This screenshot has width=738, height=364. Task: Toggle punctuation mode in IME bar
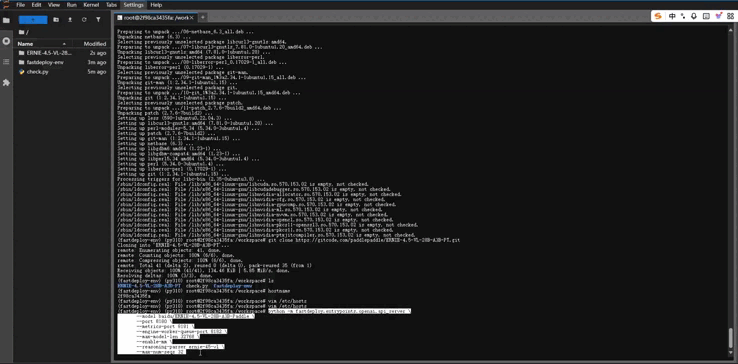pyautogui.click(x=683, y=16)
